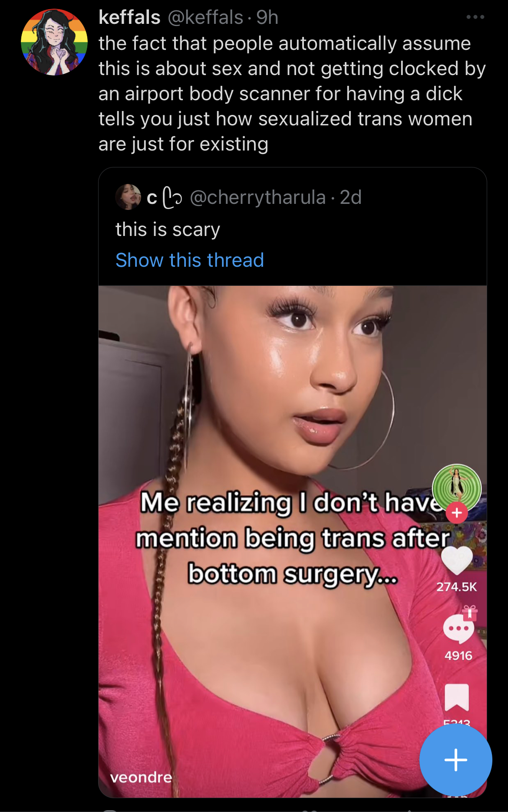Tap the 9h tweet timestamp
This screenshot has height=812, width=508.
pos(267,17)
